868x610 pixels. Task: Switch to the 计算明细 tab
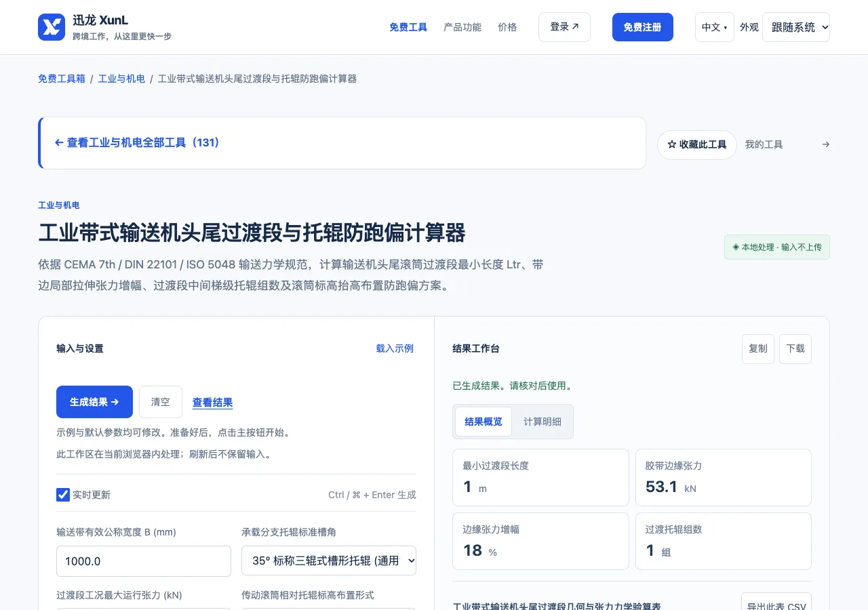click(542, 422)
